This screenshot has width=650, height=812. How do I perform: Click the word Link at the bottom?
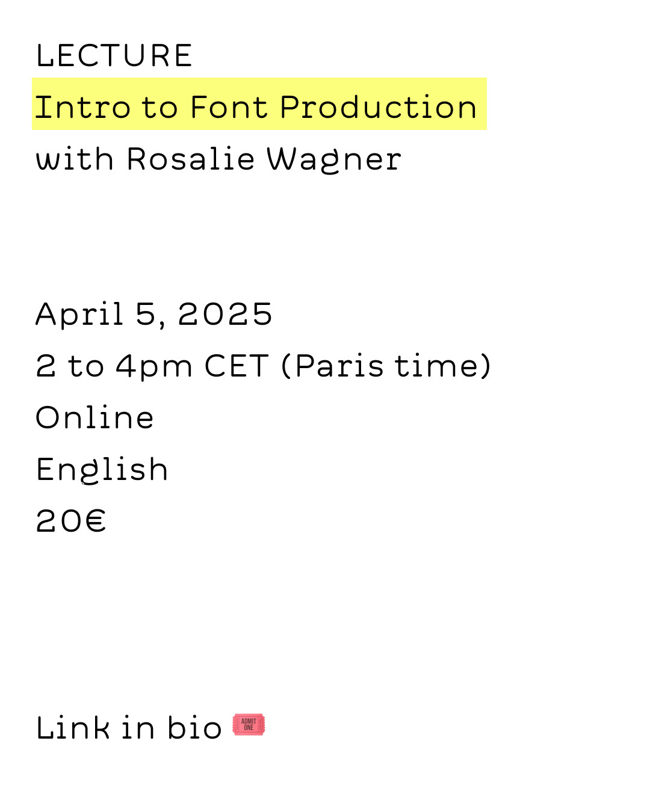click(73, 728)
